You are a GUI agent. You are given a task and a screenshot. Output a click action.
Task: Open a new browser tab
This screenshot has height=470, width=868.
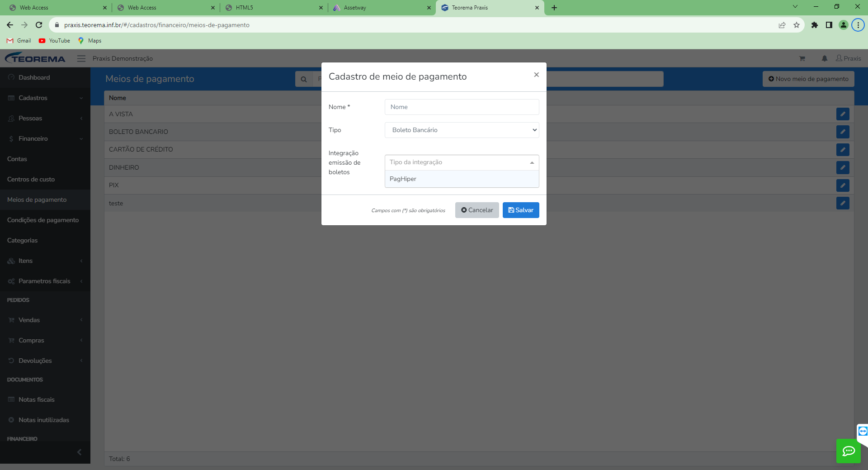554,8
